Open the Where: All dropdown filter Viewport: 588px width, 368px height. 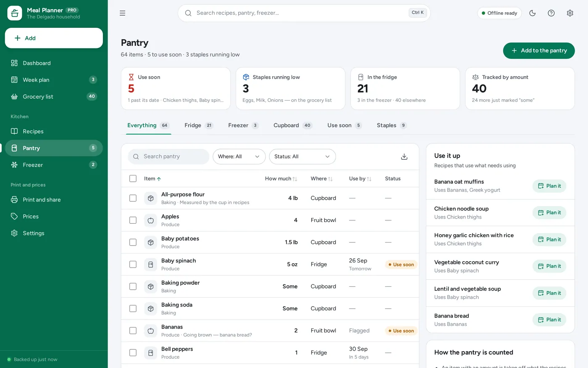239,156
